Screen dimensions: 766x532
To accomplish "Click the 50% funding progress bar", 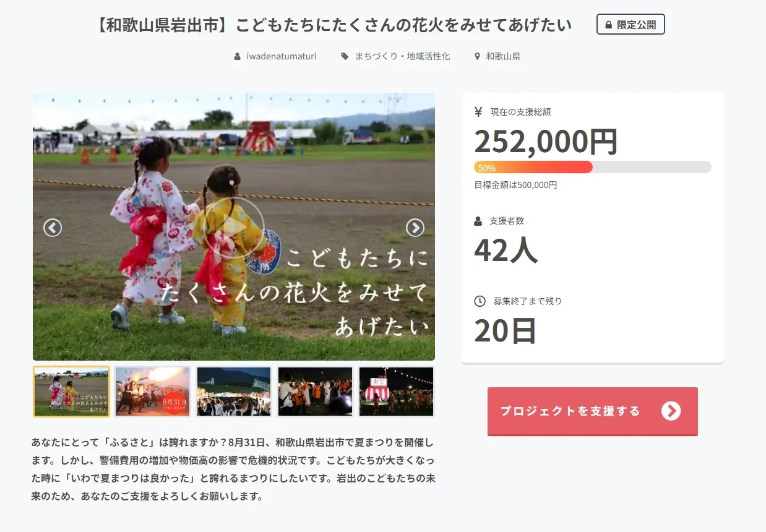I will tap(593, 167).
